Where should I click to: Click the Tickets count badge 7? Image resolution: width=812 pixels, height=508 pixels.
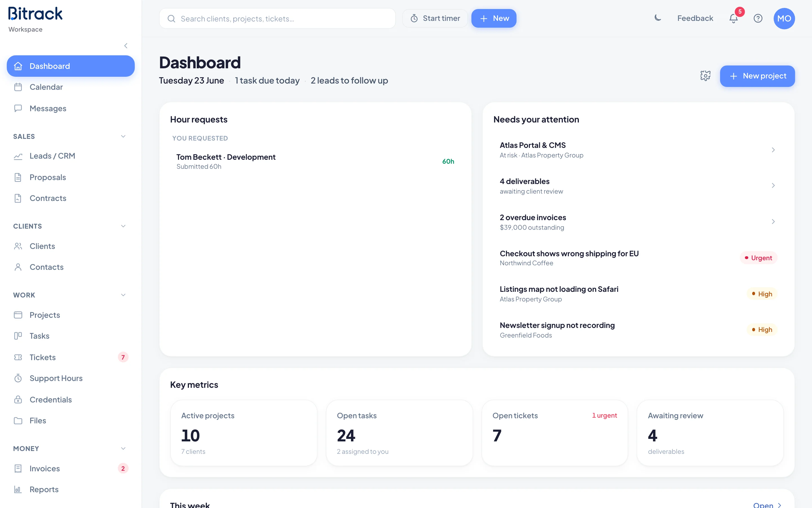[123, 357]
